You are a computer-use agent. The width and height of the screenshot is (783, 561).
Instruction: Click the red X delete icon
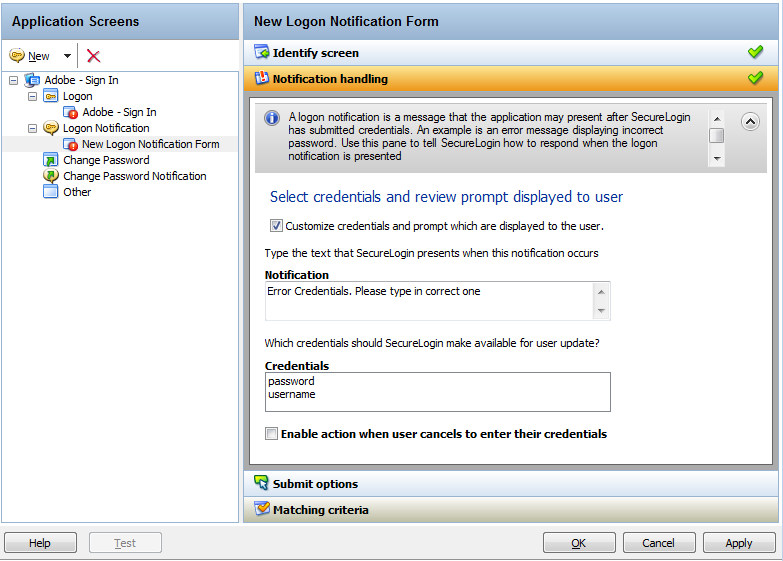click(94, 56)
